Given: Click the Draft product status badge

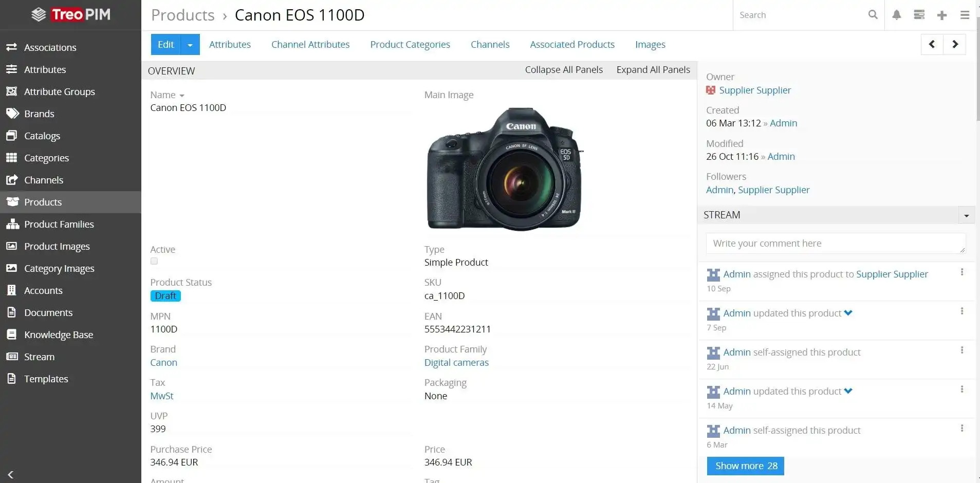Looking at the screenshot, I should [x=165, y=296].
